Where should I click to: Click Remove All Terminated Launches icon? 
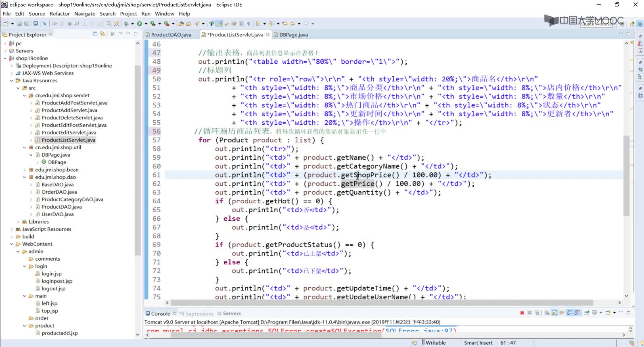coord(537,313)
